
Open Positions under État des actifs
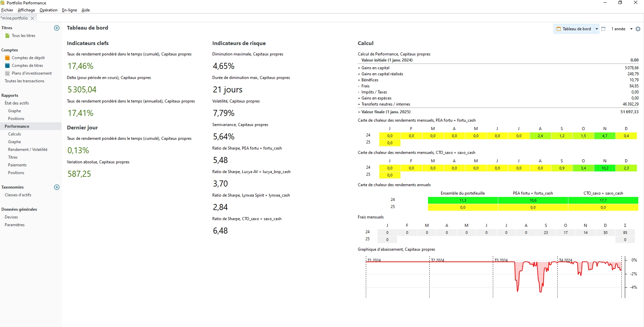pyautogui.click(x=16, y=119)
